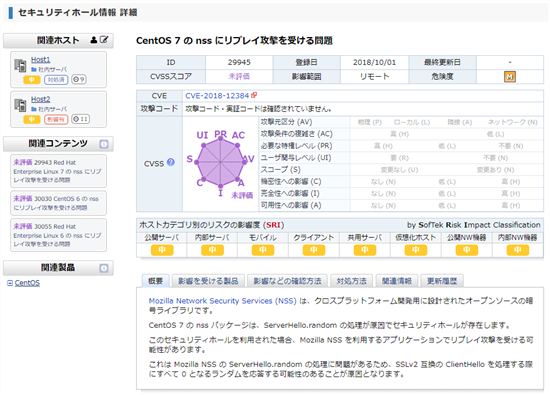The width and height of the screenshot is (550, 395).
Task: Click the Host2 server icon
Action: tap(20, 105)
